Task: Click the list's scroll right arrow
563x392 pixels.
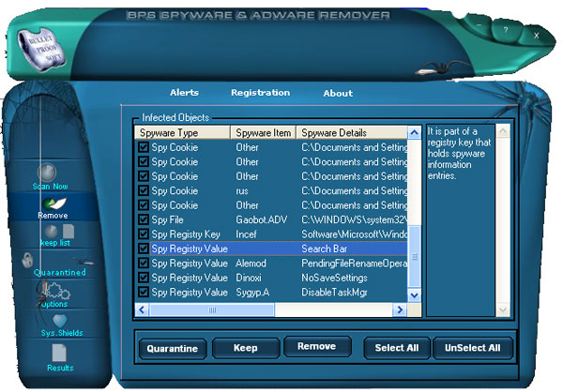Action: [400, 309]
